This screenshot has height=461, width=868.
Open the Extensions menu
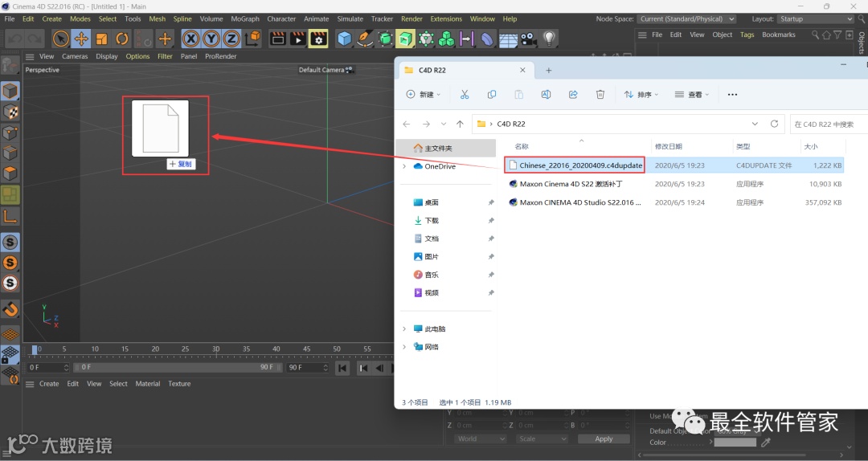[x=446, y=18]
